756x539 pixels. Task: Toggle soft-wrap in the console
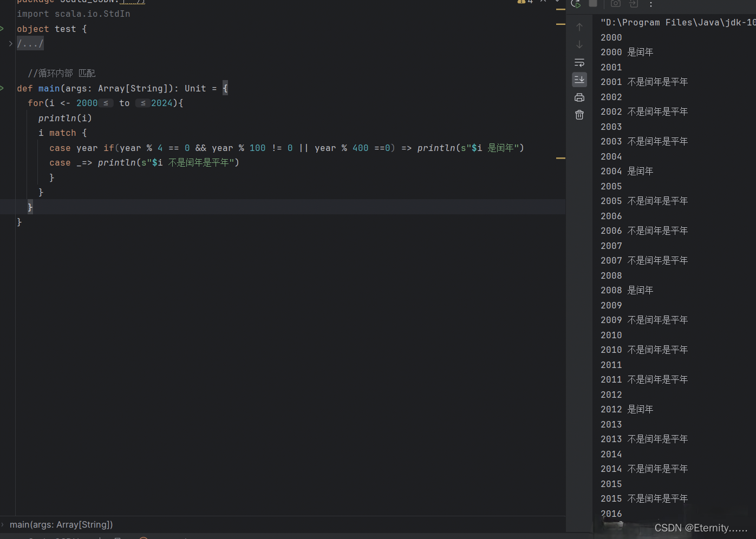pos(579,62)
